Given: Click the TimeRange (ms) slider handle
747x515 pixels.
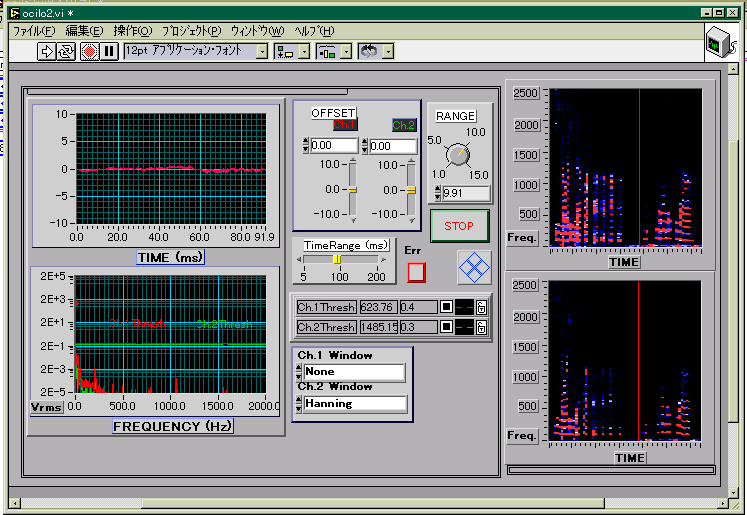Looking at the screenshot, I should point(337,259).
